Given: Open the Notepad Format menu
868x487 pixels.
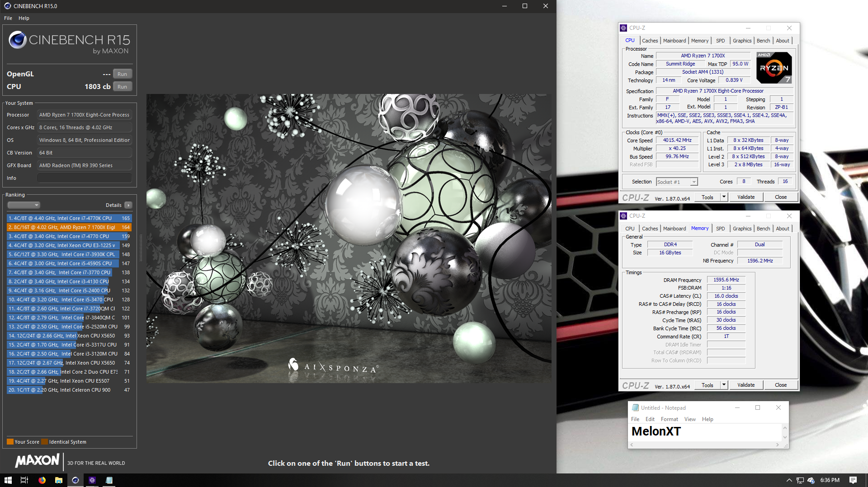Looking at the screenshot, I should pyautogui.click(x=670, y=419).
